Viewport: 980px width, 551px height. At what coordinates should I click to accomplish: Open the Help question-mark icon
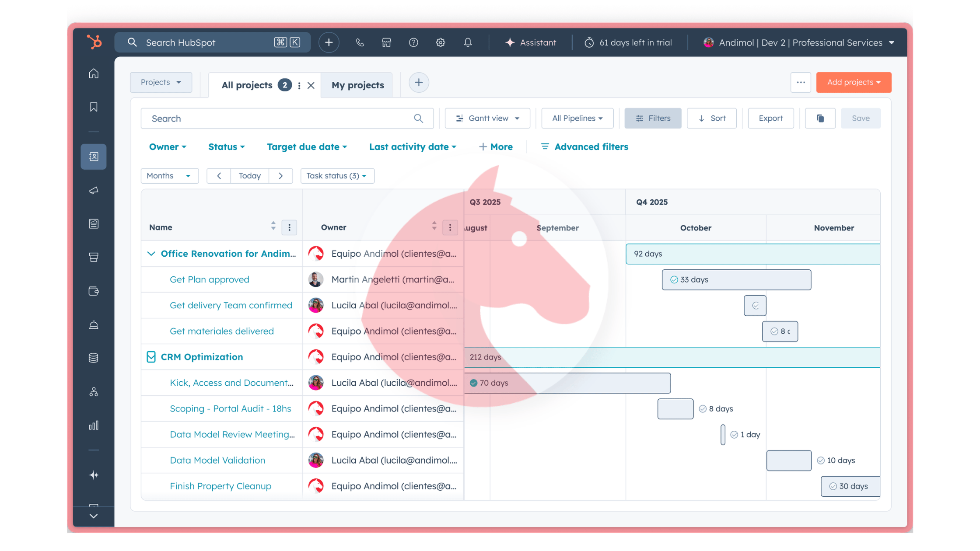413,42
